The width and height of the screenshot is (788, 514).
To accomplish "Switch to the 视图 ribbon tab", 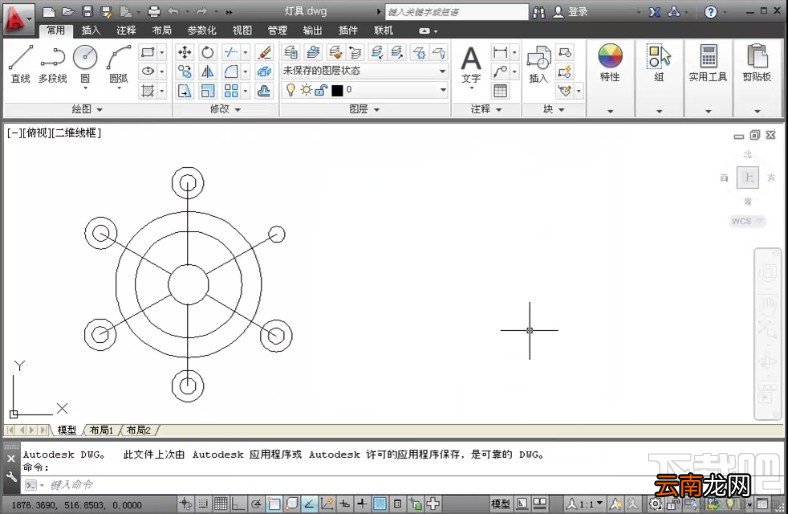I will (242, 31).
